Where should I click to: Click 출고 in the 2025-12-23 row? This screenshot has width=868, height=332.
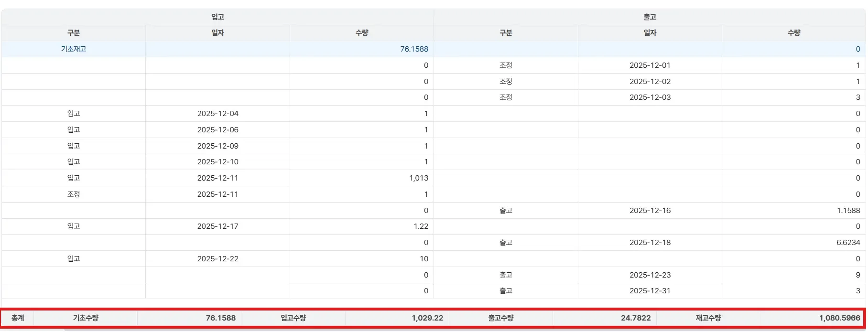[x=506, y=275]
